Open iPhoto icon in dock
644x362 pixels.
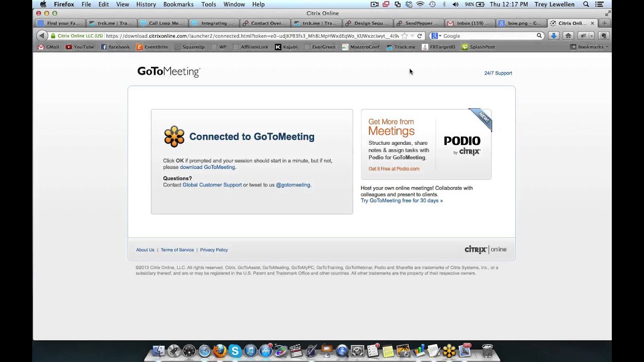[x=403, y=351]
